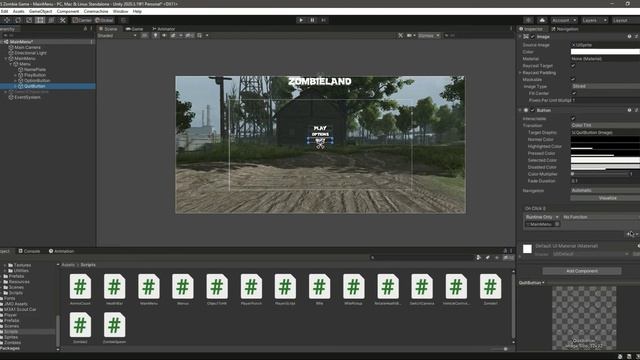This screenshot has height=360, width=640.
Task: Select the MainMenu script asset
Action: coord(149,289)
